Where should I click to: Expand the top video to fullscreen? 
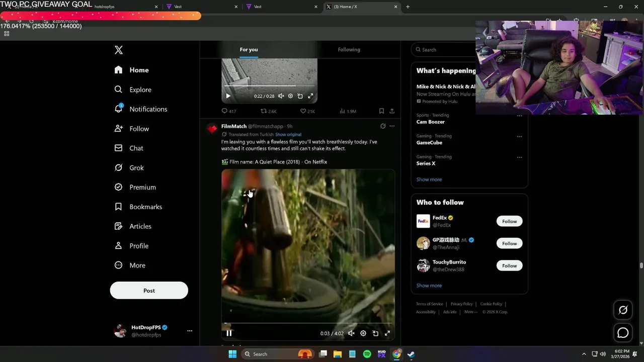coord(310,96)
